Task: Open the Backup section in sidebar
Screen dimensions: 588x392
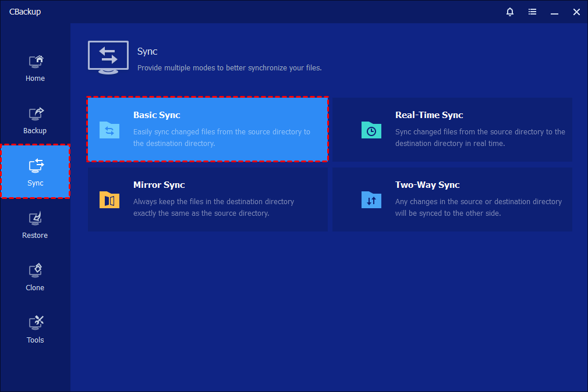Action: 35,120
